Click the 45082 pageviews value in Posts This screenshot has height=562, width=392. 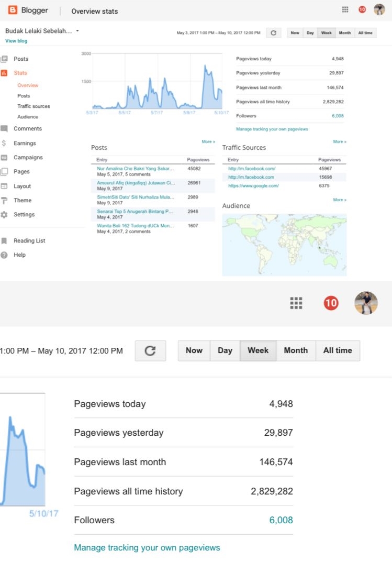(194, 169)
